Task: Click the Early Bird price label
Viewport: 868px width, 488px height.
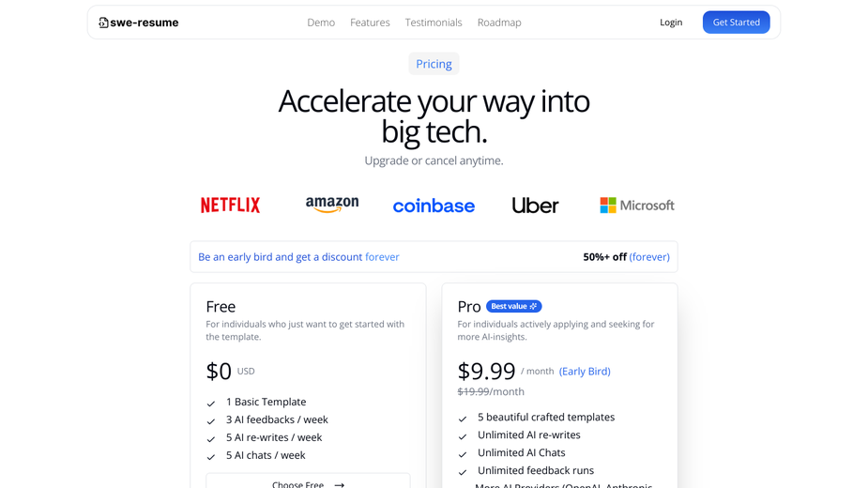Action: 585,371
